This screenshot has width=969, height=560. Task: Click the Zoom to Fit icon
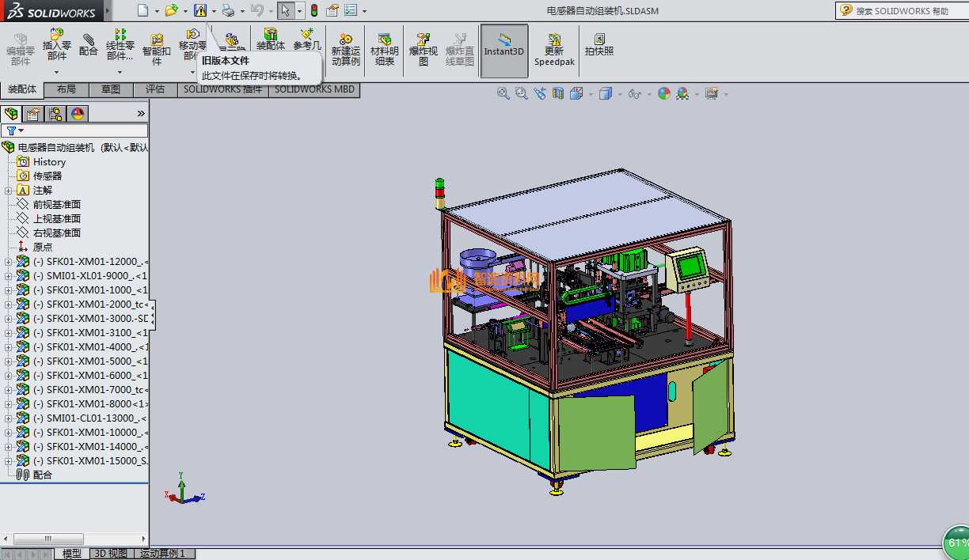(503, 93)
